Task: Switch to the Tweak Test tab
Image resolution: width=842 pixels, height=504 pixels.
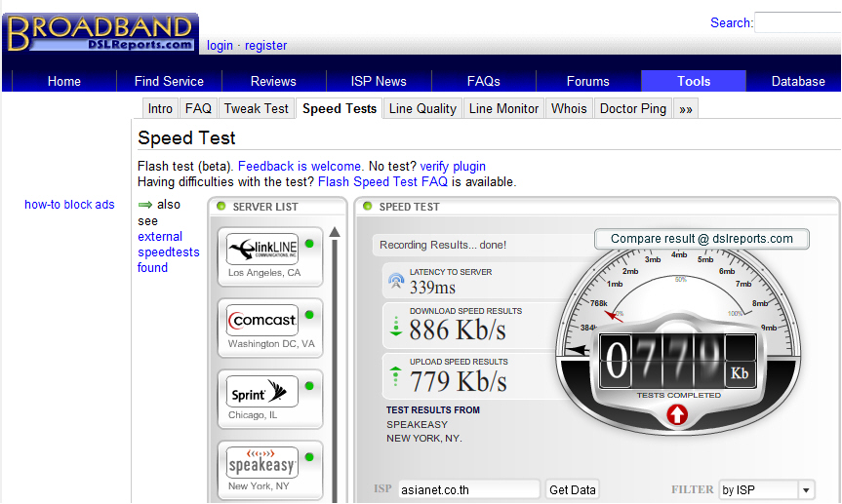Action: coord(257,109)
